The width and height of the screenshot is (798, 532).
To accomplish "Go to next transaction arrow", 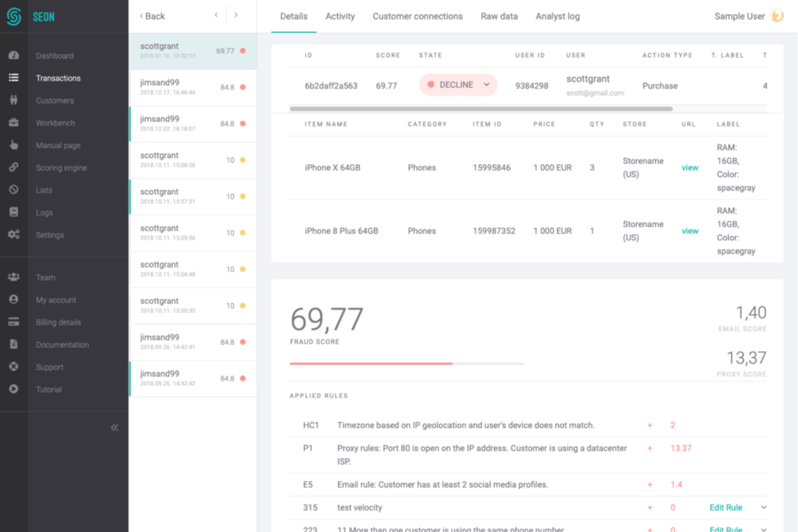I will [236, 16].
